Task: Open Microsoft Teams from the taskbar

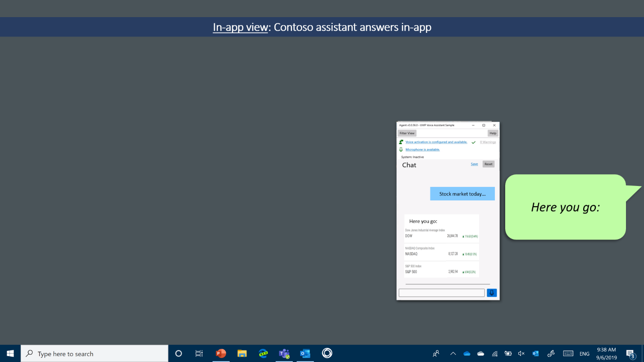Action: (x=284, y=353)
